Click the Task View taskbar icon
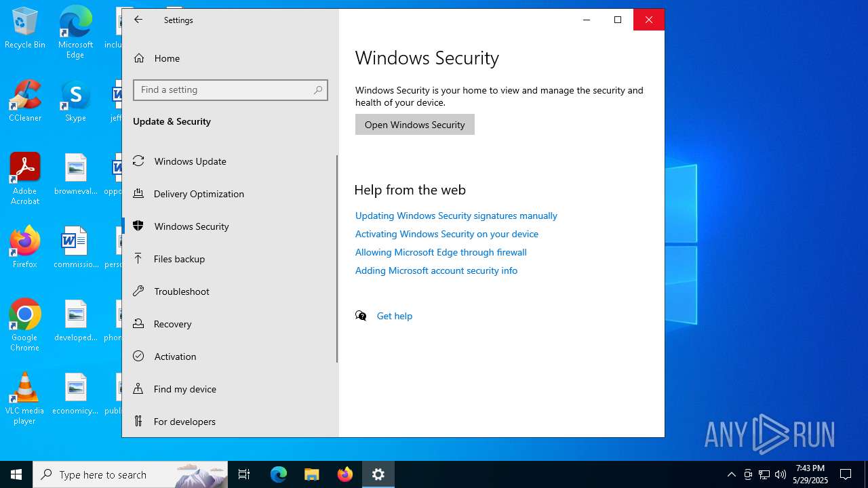This screenshot has width=868, height=488. click(244, 474)
